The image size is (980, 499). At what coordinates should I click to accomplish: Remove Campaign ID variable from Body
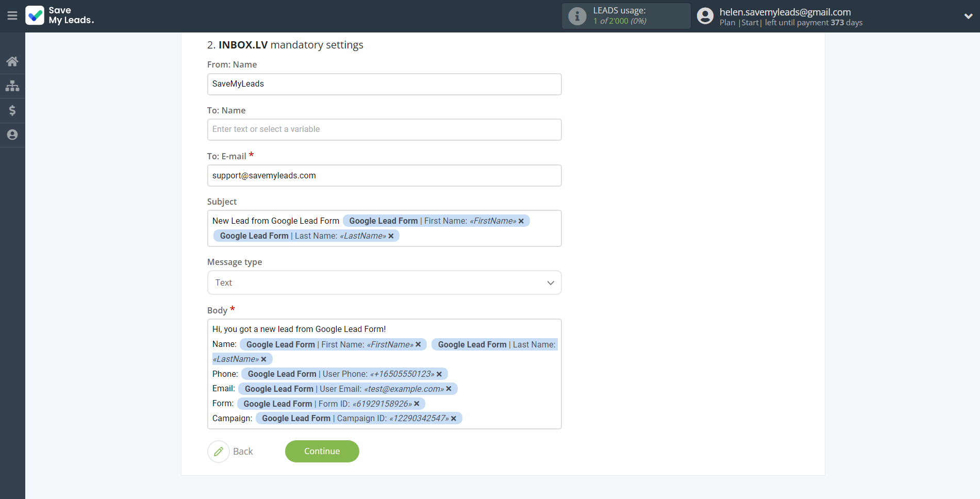click(x=454, y=419)
